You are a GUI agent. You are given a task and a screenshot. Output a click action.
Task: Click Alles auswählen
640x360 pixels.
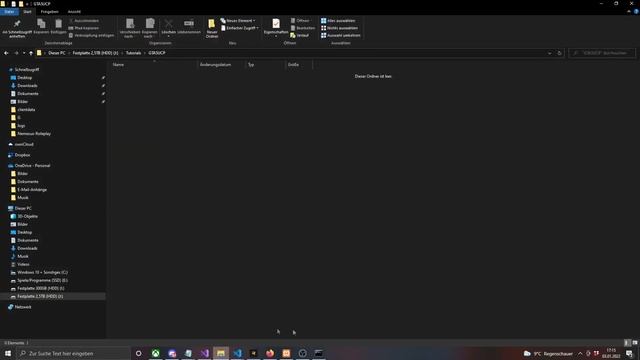coord(338,20)
